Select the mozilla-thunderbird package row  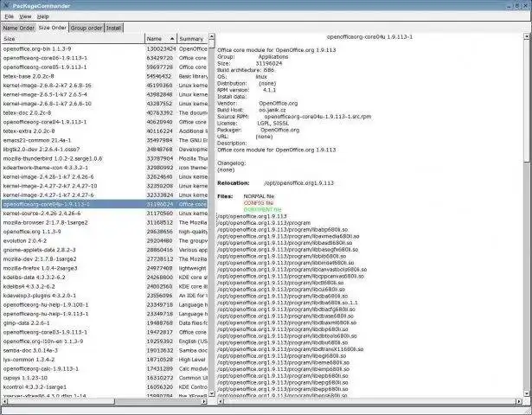105,159
